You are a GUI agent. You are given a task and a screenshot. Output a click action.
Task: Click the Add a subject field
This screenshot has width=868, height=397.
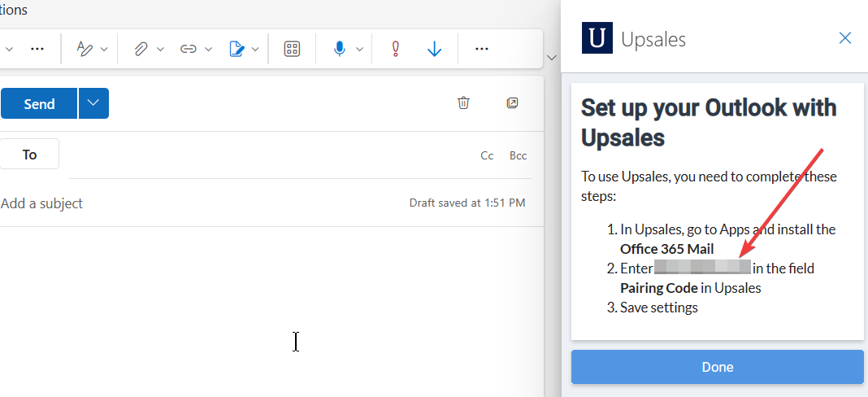(42, 203)
